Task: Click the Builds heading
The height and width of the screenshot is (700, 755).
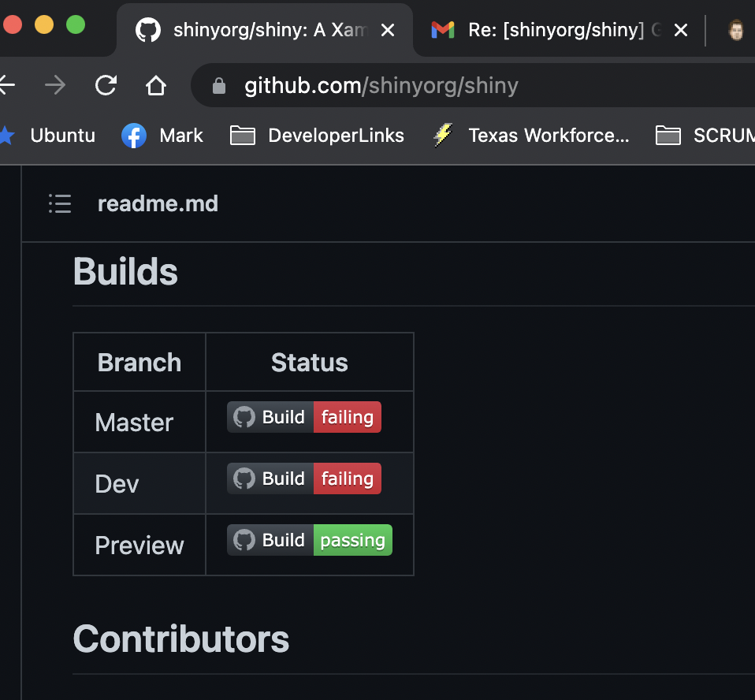Action: [x=125, y=271]
